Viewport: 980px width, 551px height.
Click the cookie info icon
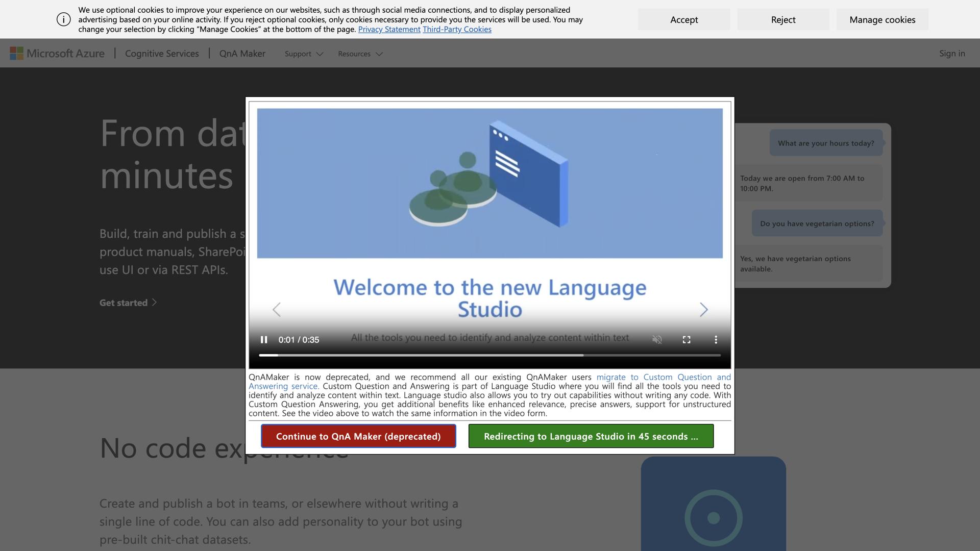(64, 19)
